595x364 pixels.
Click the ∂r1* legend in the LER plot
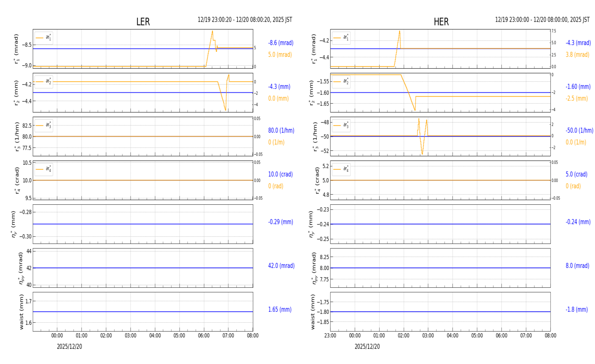click(44, 37)
